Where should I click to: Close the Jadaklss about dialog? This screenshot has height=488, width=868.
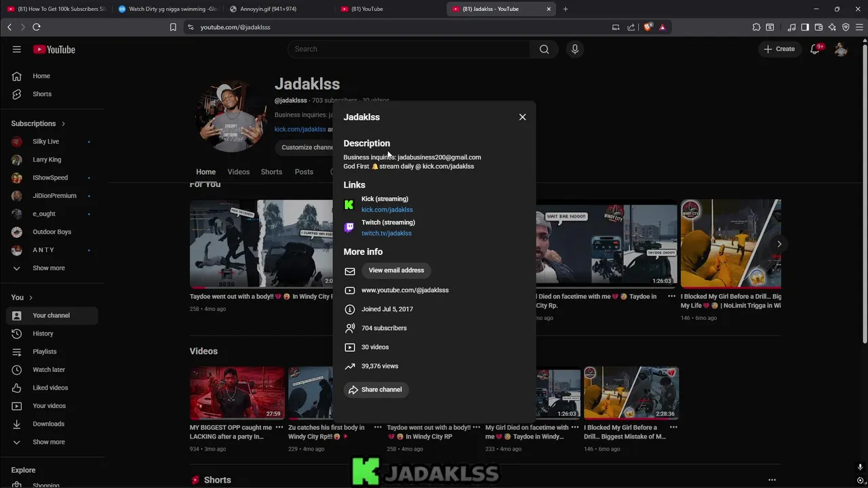(522, 117)
